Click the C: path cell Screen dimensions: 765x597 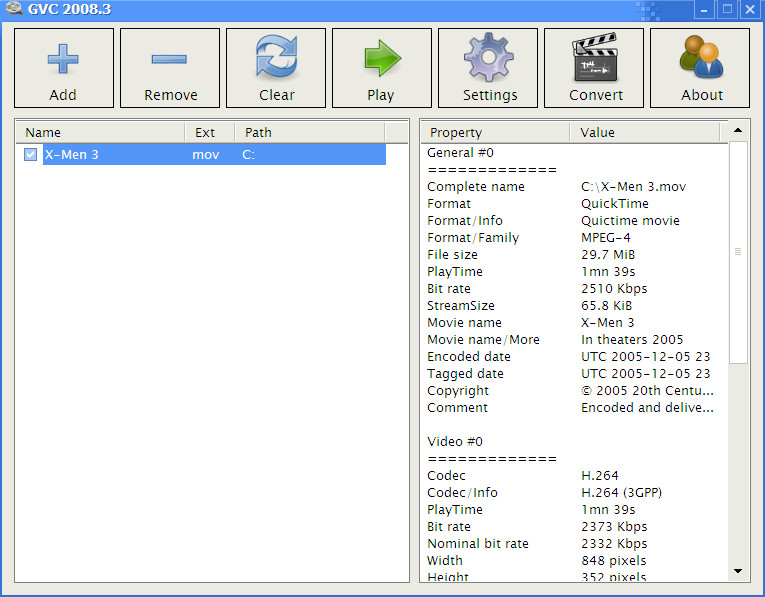[248, 155]
